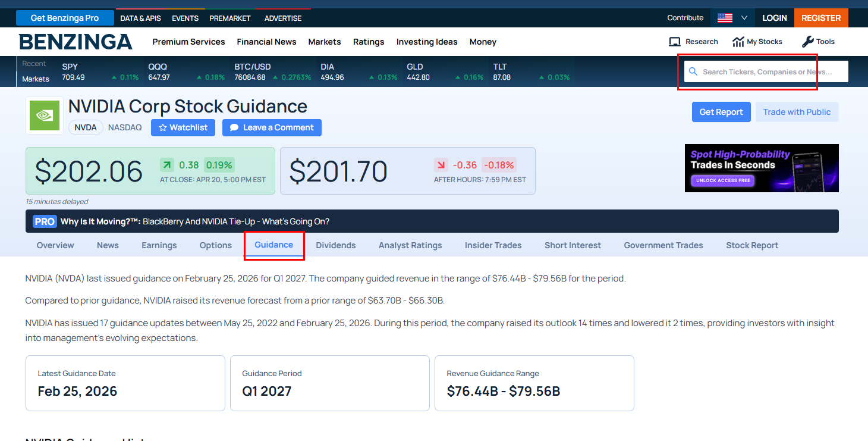Open the country selector chevron

[x=744, y=18]
